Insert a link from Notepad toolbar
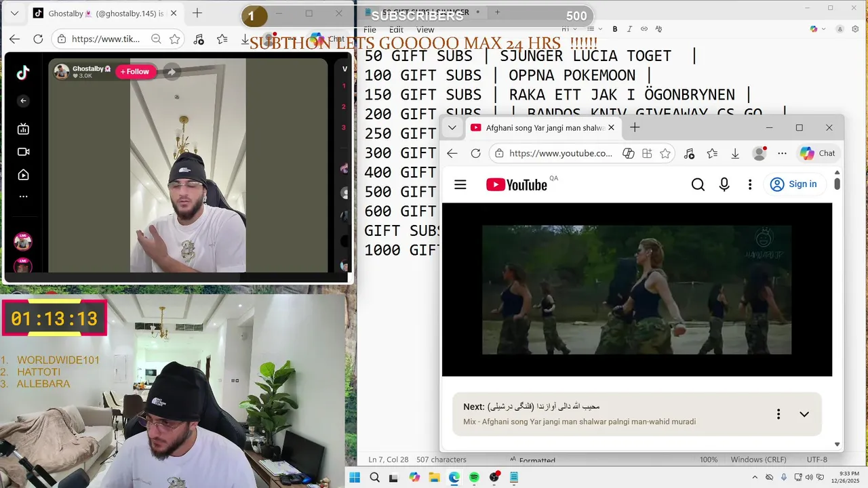 pyautogui.click(x=644, y=29)
